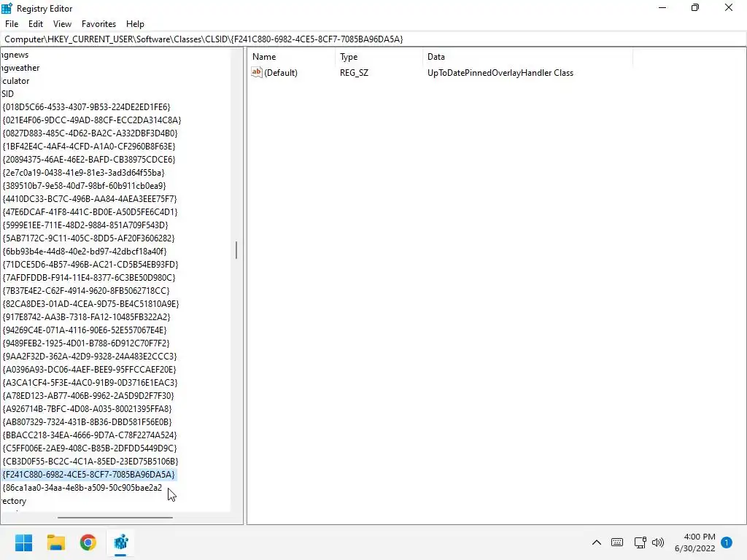Screen dimensions: 747x560
Task: Select key {5999E1EE-711E-48D2-9884-851A709F543D}
Action: coord(85,225)
